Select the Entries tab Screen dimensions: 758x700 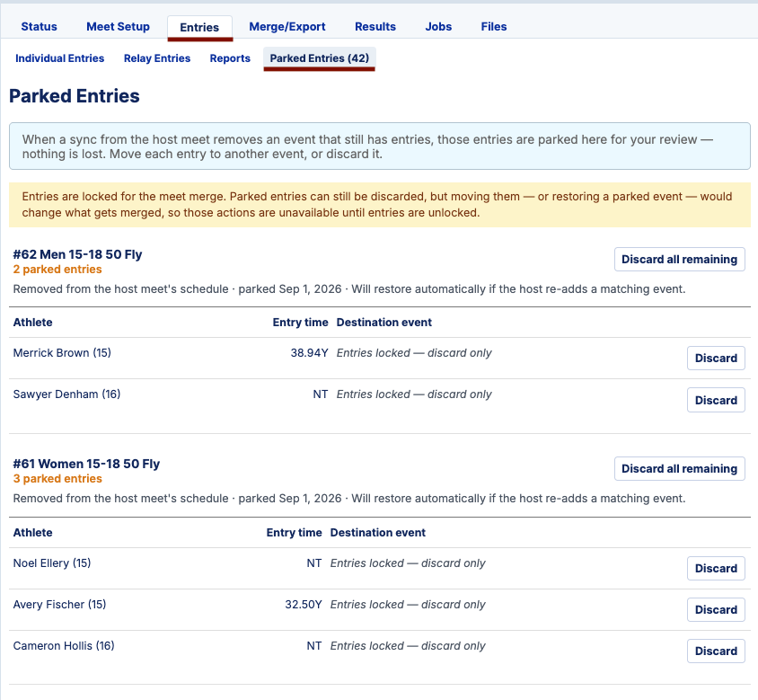(x=199, y=27)
